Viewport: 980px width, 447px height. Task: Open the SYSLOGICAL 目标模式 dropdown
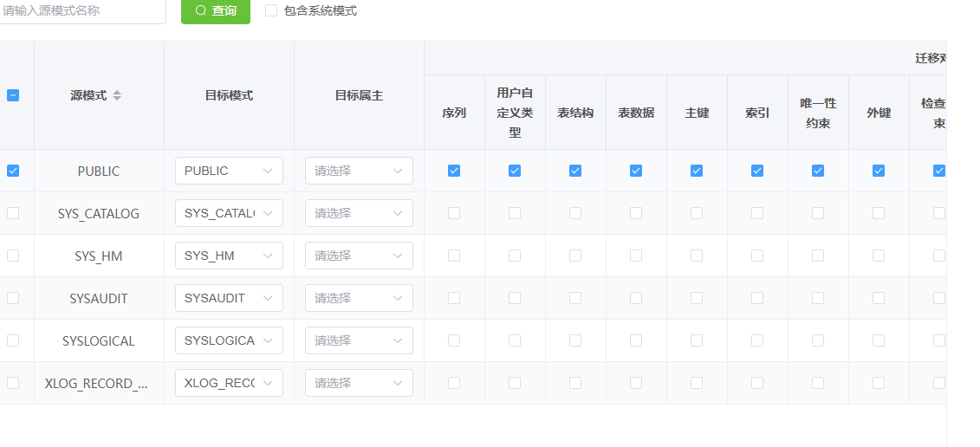[229, 340]
